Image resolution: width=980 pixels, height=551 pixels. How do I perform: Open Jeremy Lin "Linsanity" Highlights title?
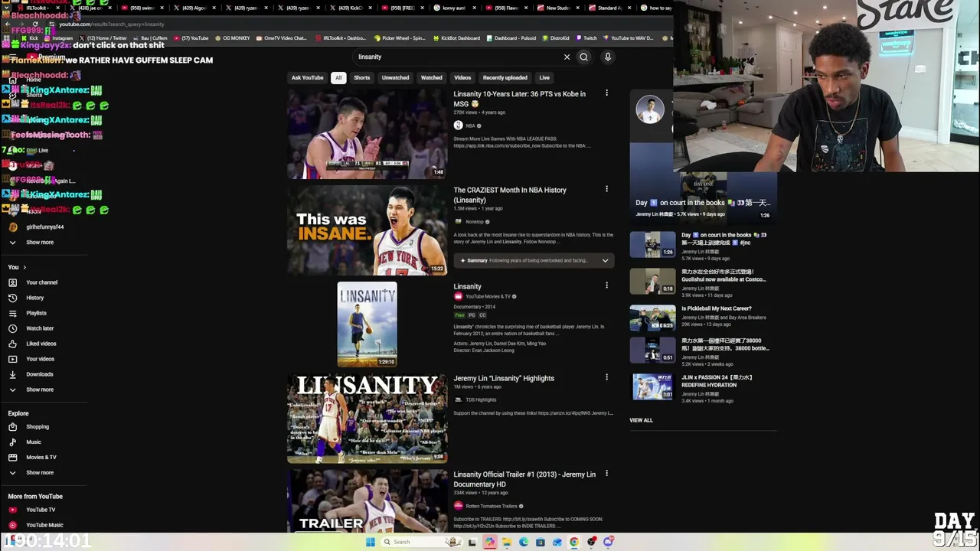[x=504, y=378]
